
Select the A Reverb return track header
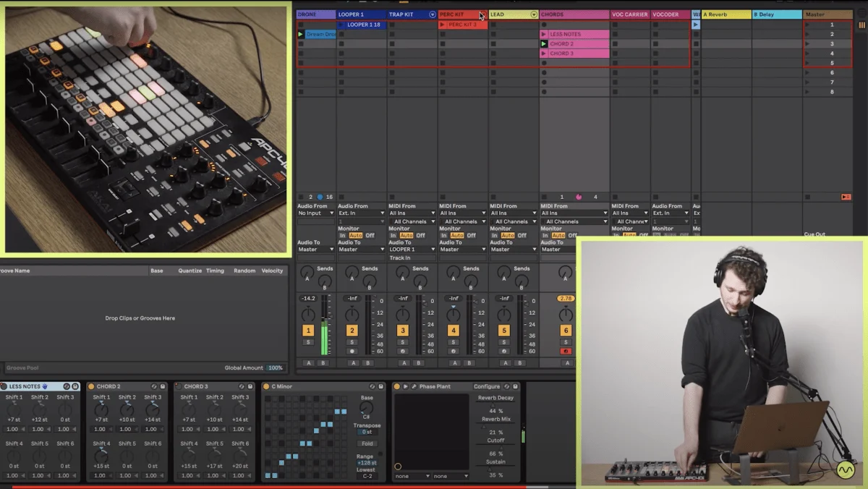click(x=726, y=14)
